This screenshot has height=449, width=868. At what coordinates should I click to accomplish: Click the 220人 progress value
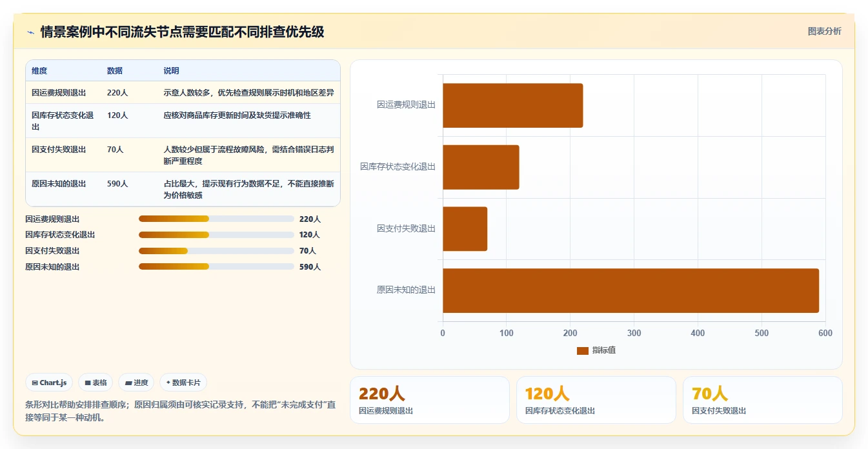pyautogui.click(x=310, y=219)
